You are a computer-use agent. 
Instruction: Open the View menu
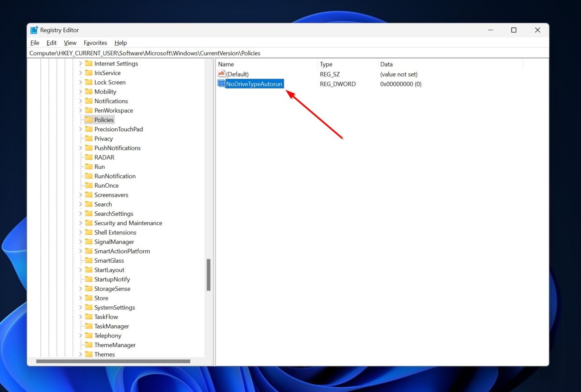[x=70, y=43]
